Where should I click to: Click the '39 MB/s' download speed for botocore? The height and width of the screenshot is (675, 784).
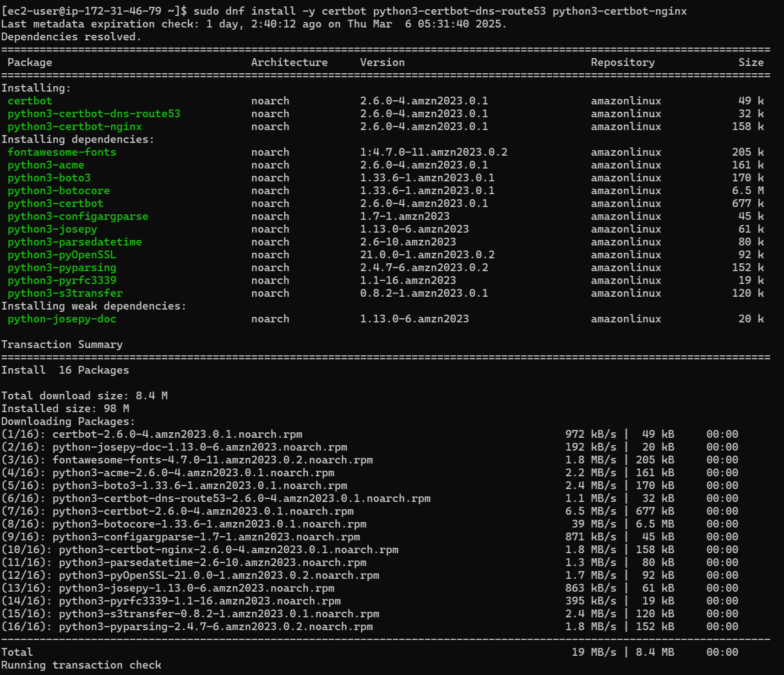pyautogui.click(x=594, y=524)
